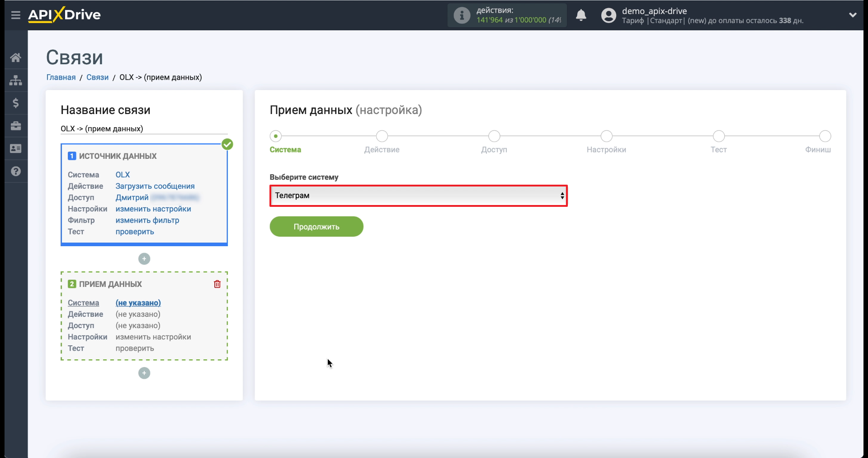Open the Телеграм system dropdown
Screen dimensions: 868x458
419,196
